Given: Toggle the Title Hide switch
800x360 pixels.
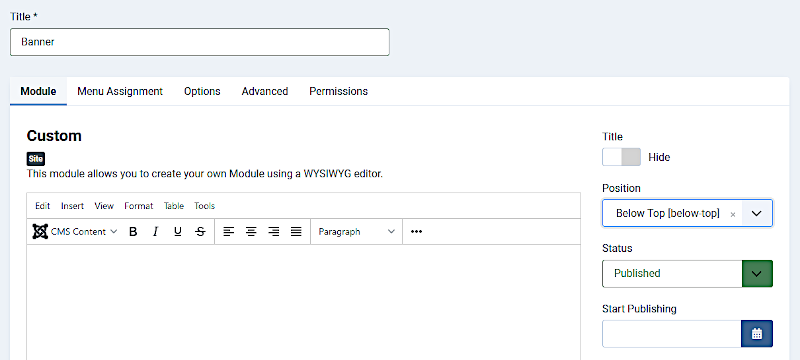Looking at the screenshot, I should [x=621, y=157].
